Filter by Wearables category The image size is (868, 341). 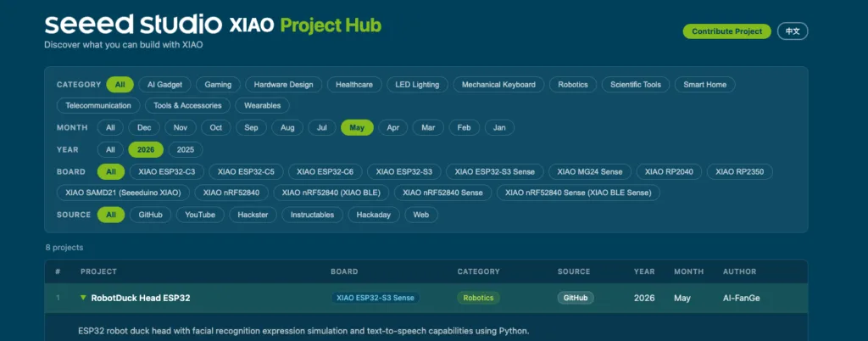click(x=263, y=105)
